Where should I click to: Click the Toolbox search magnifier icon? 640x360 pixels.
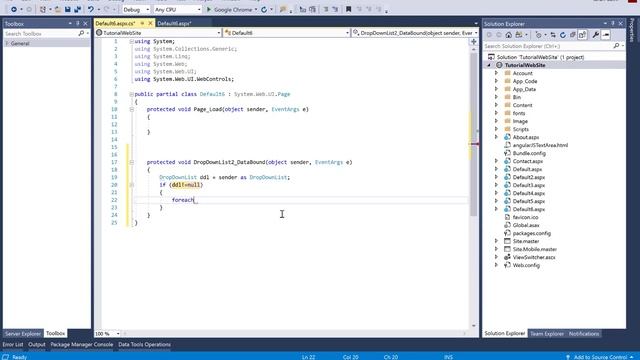[81, 33]
